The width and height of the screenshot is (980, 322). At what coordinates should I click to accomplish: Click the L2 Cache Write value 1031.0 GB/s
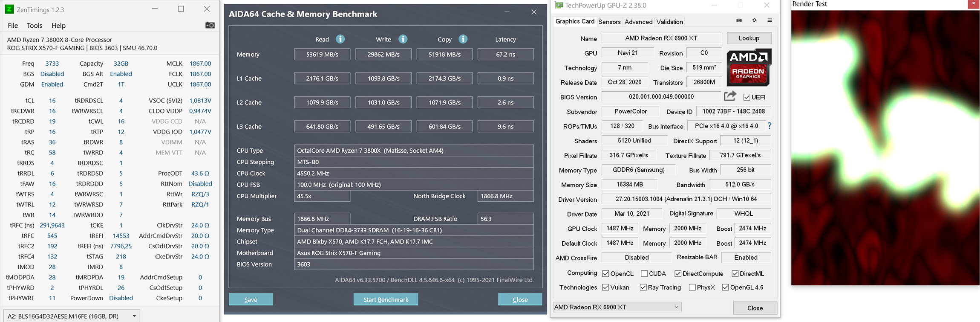click(x=383, y=102)
